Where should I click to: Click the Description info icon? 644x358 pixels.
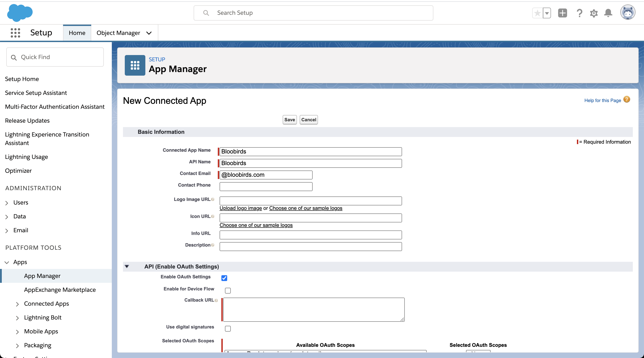(212, 245)
